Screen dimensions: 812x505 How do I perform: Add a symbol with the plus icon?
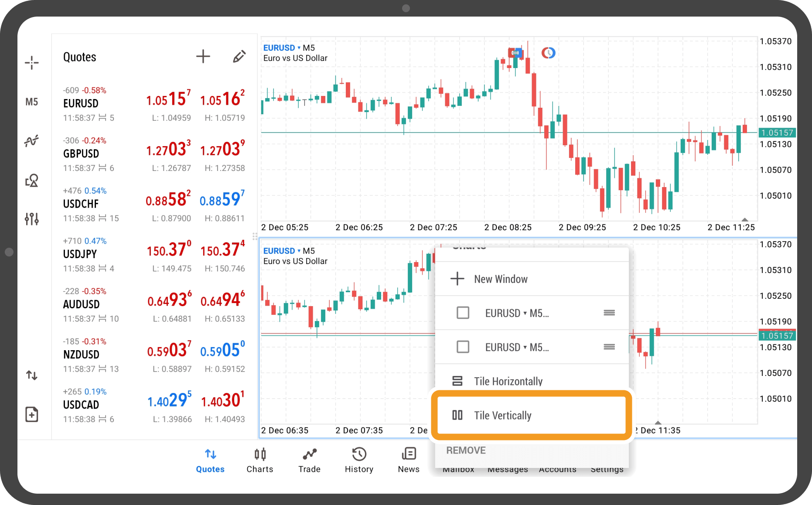(203, 56)
